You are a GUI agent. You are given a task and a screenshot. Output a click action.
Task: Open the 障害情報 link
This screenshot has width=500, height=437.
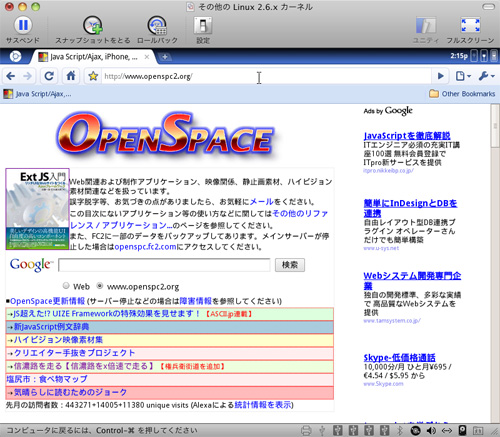195,301
